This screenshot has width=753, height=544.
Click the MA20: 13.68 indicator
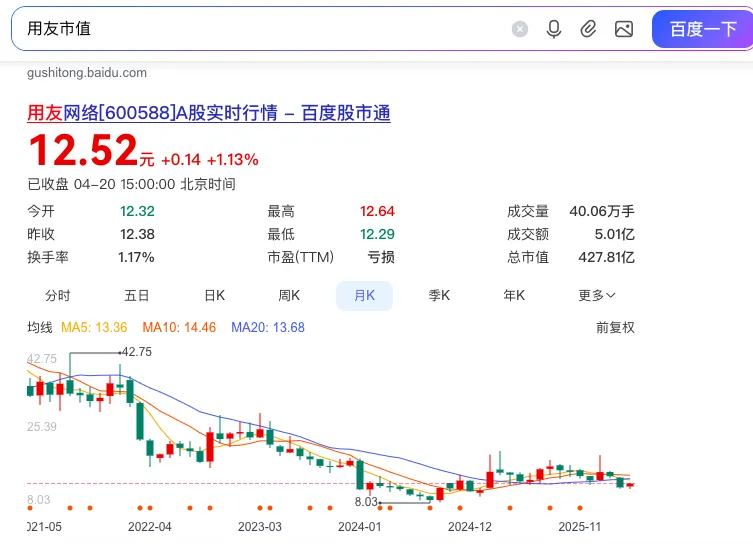coord(268,327)
